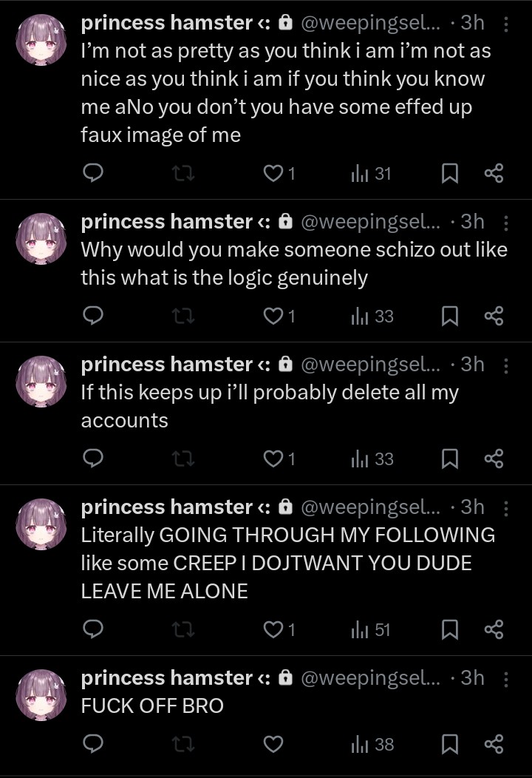This screenshot has height=778, width=532.
Task: Like the "FUCK OFF BRO" tweet
Action: click(x=273, y=744)
